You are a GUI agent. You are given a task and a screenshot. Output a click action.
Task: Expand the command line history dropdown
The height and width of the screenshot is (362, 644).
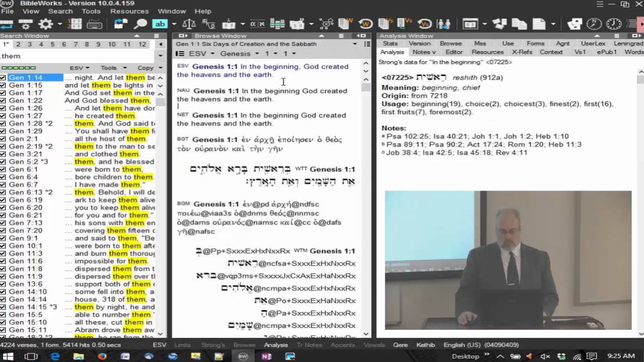coord(161,55)
